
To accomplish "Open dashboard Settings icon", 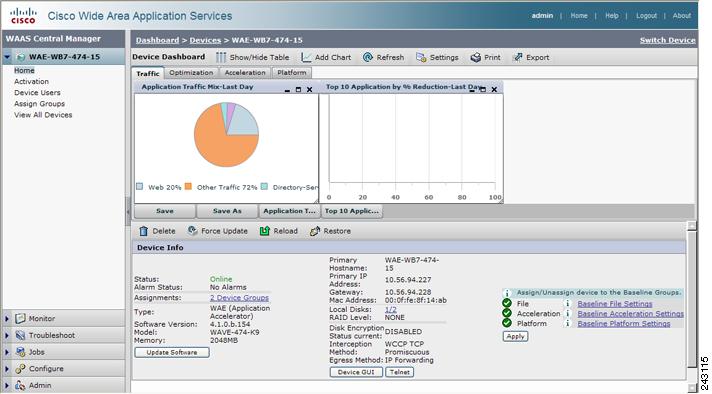I will click(421, 57).
